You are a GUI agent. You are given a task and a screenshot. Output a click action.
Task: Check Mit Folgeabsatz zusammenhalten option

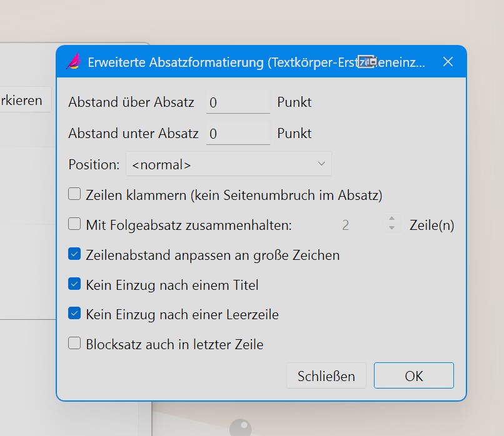(x=74, y=224)
